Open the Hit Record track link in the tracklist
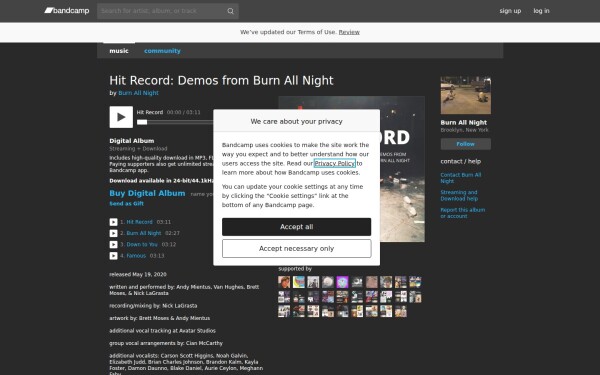The width and height of the screenshot is (600, 375). coord(139,222)
